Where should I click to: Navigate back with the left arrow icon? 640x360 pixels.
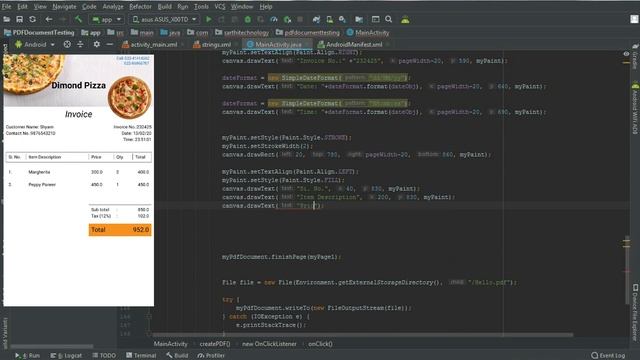point(49,19)
